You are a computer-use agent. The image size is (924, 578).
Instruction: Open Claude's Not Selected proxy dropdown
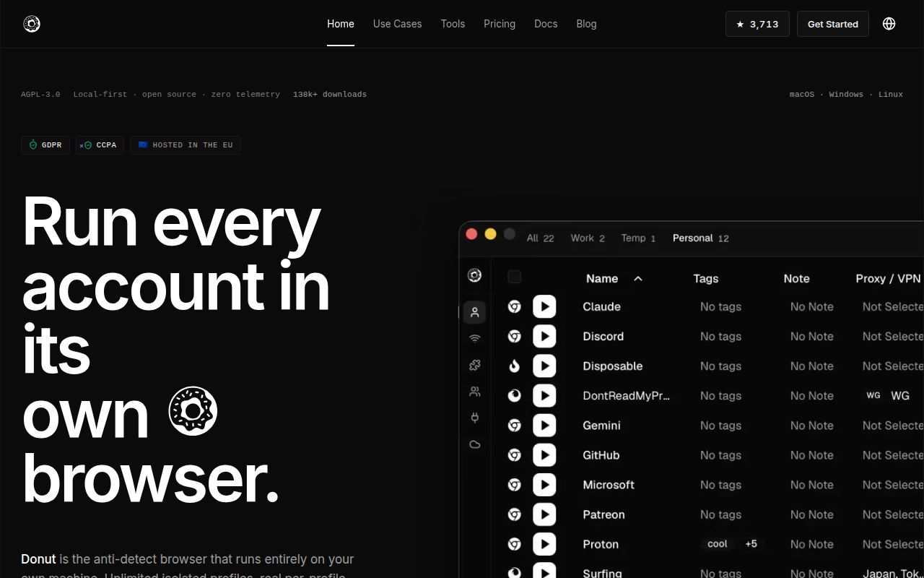tap(893, 306)
